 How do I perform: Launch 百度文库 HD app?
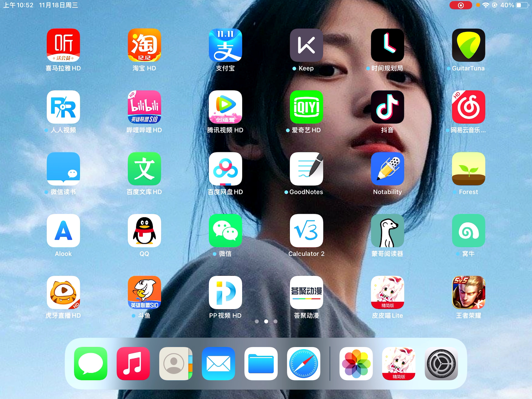point(144,168)
